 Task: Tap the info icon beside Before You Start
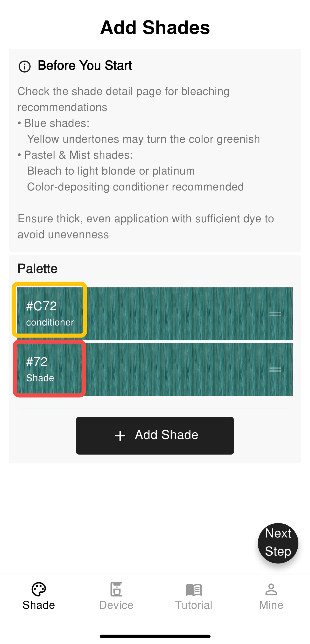point(25,67)
